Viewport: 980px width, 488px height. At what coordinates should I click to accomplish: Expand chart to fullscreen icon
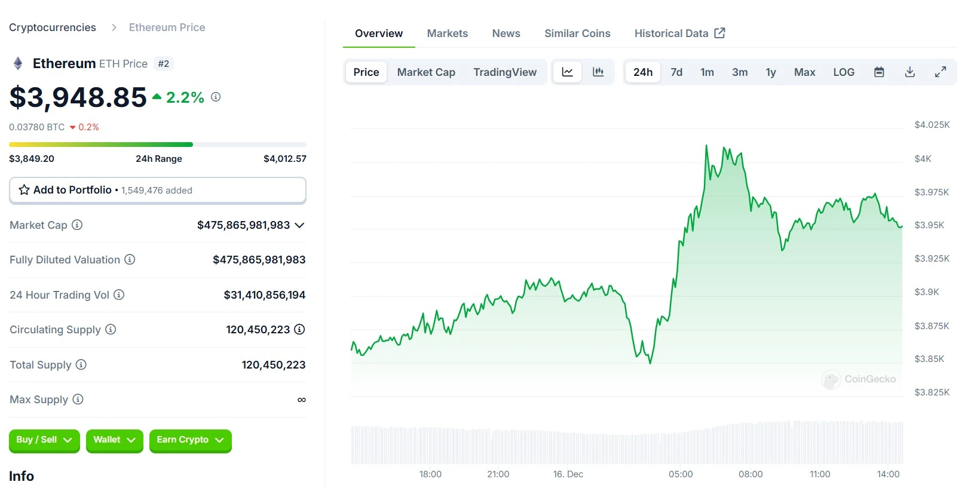941,72
